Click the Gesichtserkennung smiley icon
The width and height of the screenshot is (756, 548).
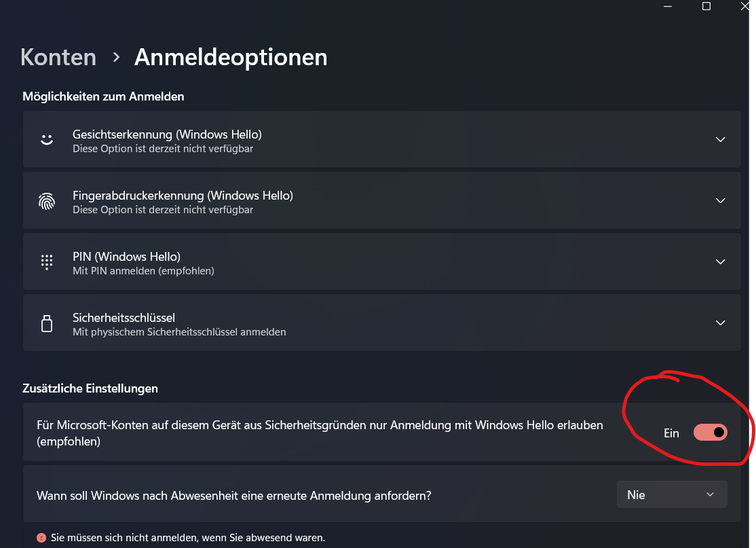coord(46,139)
